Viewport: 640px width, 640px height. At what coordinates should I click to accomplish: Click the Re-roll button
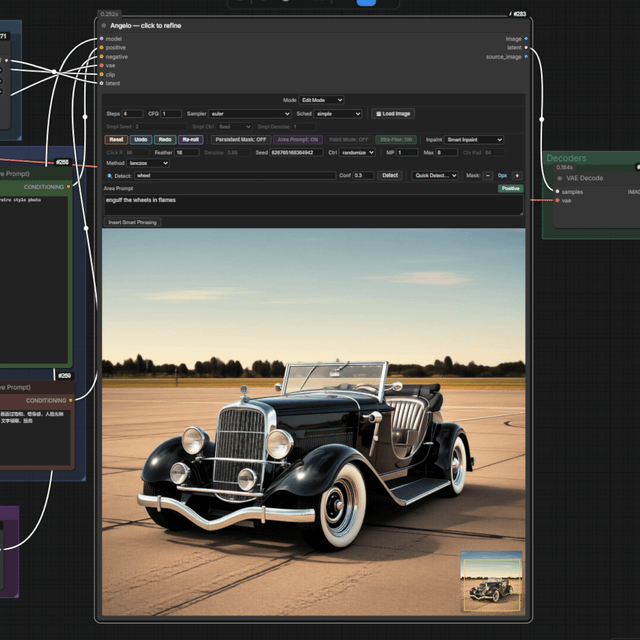tap(191, 140)
